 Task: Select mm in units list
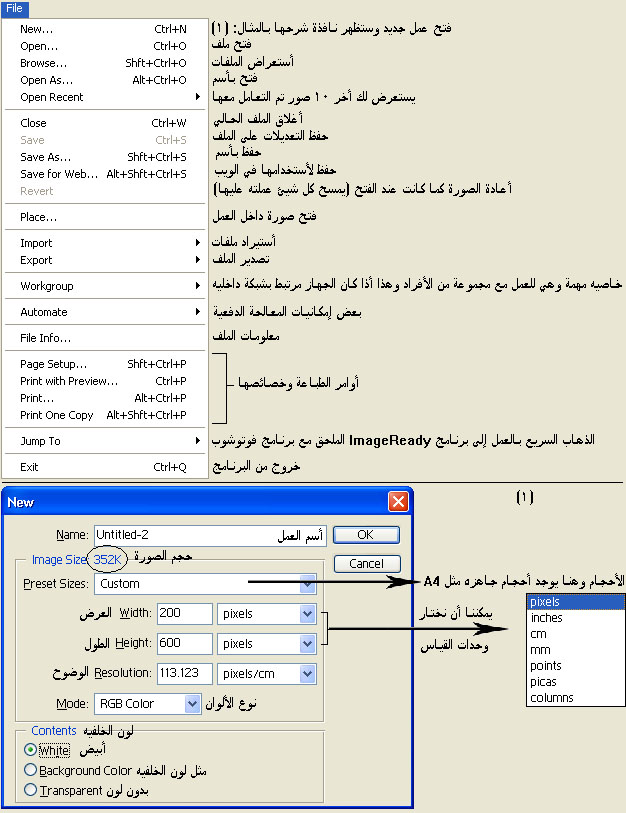[x=576, y=650]
